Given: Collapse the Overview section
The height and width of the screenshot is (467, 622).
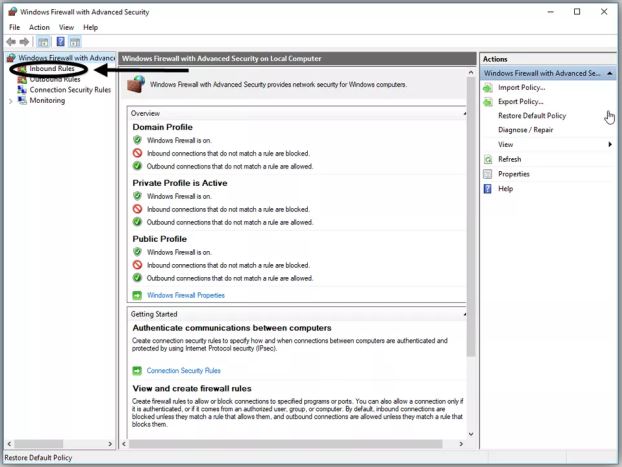Looking at the screenshot, I should [x=465, y=113].
